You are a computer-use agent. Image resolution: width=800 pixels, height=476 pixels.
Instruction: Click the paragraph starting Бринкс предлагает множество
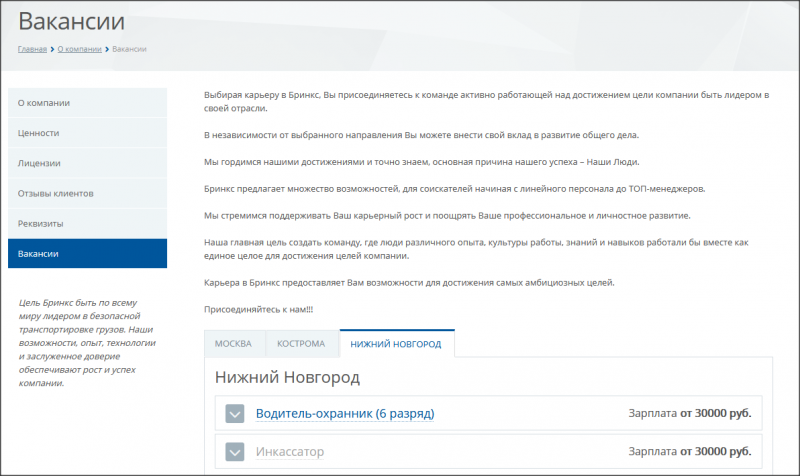coord(455,189)
